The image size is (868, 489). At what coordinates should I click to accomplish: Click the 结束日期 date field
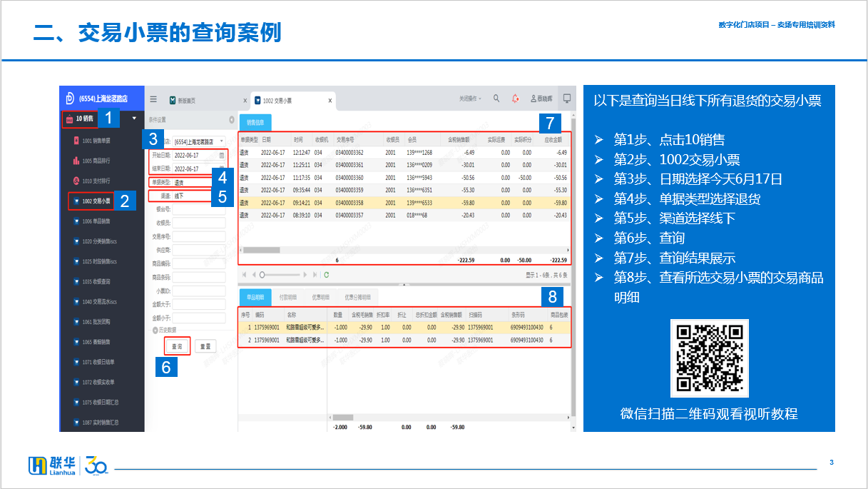coord(199,168)
